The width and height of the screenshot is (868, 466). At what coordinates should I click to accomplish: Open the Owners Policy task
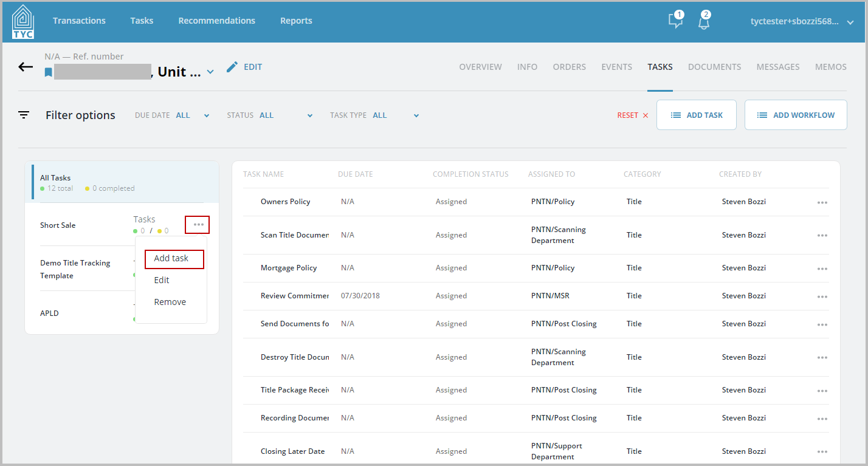286,202
